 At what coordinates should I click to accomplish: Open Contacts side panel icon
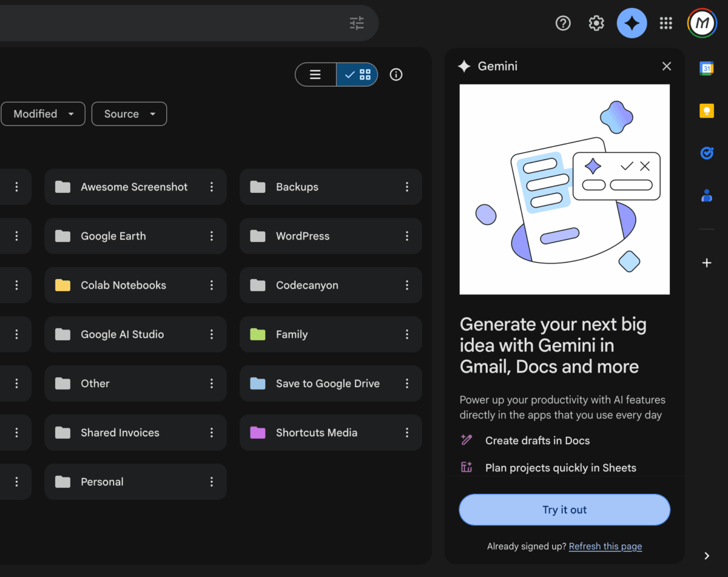707,195
